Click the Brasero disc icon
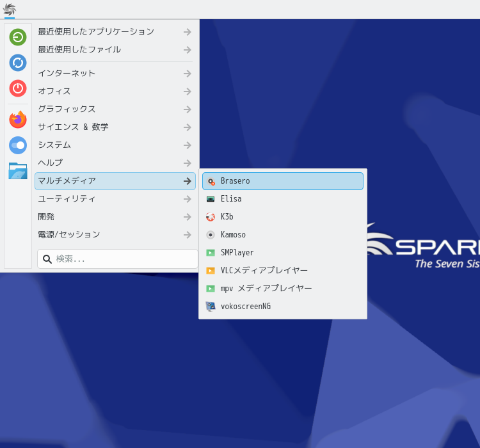 tap(211, 181)
